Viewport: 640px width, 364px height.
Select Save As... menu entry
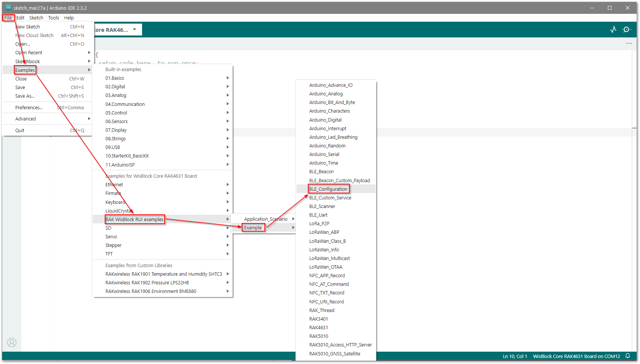(x=47, y=96)
